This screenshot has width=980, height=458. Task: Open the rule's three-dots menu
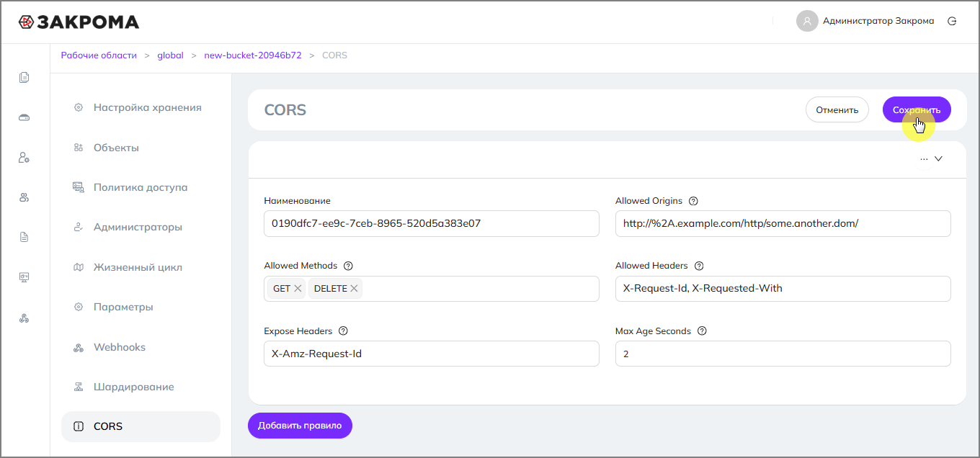(x=924, y=159)
